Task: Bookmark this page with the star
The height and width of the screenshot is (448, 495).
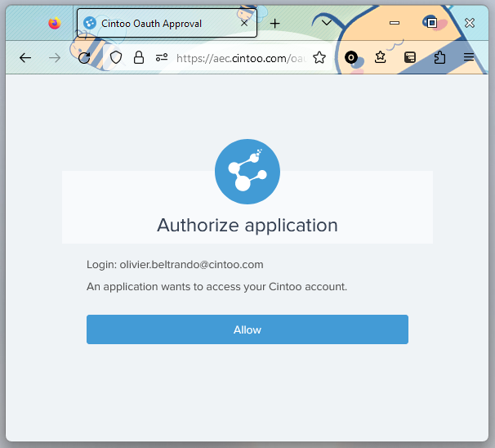Action: click(319, 57)
